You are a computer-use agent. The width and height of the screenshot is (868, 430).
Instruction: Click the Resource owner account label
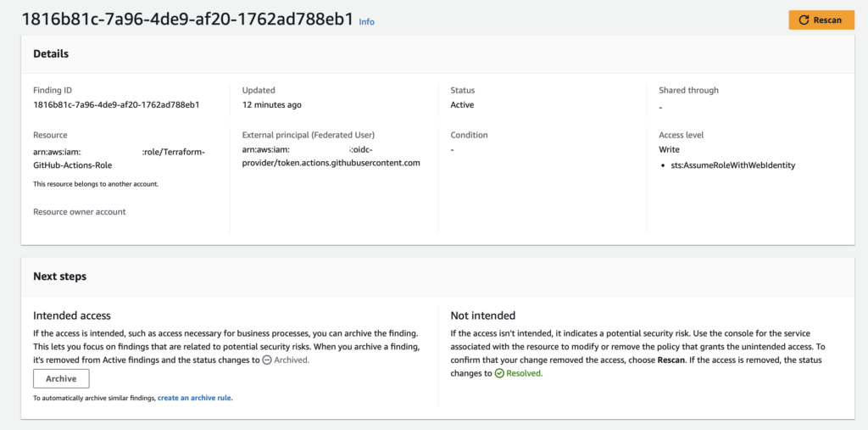click(80, 212)
